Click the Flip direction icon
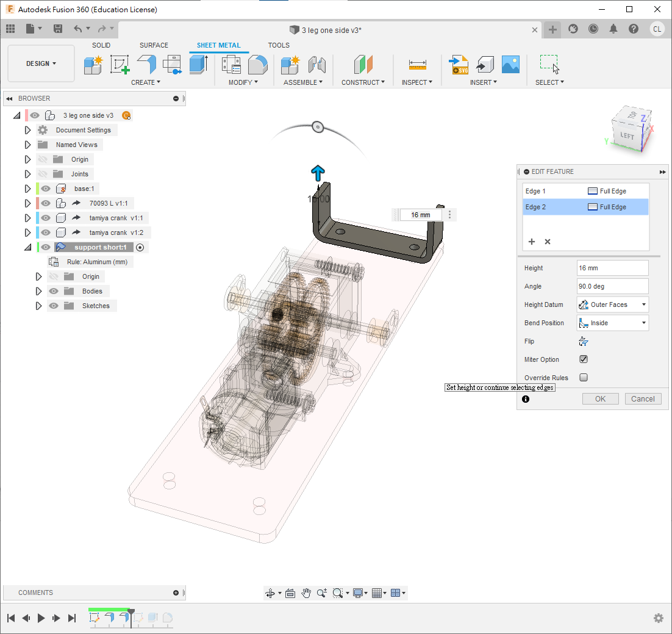This screenshot has height=634, width=672. [x=584, y=341]
